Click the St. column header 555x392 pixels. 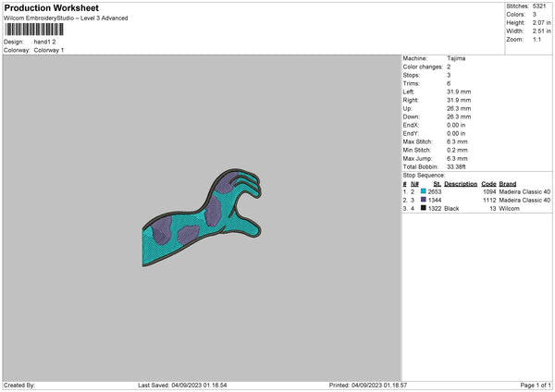coord(438,184)
